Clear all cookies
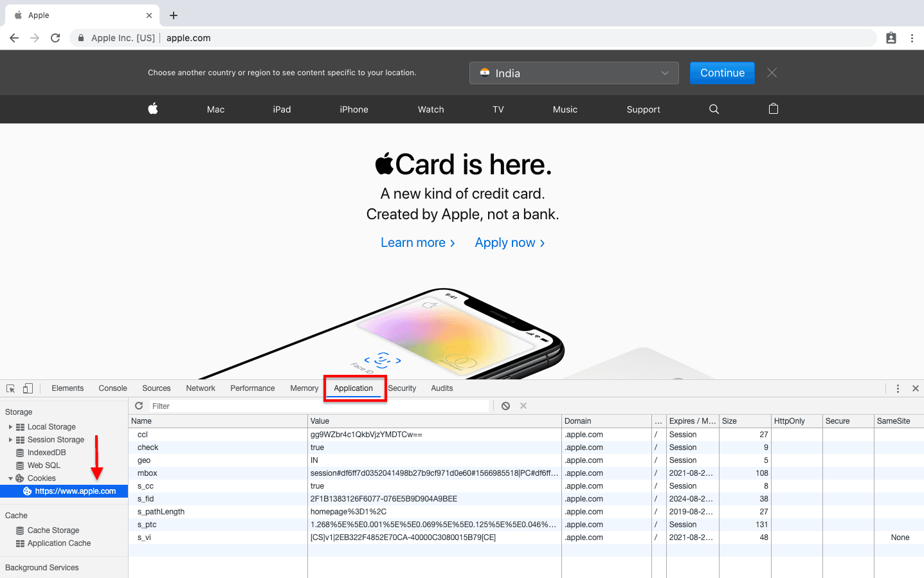Viewport: 924px width, 578px height. (506, 406)
